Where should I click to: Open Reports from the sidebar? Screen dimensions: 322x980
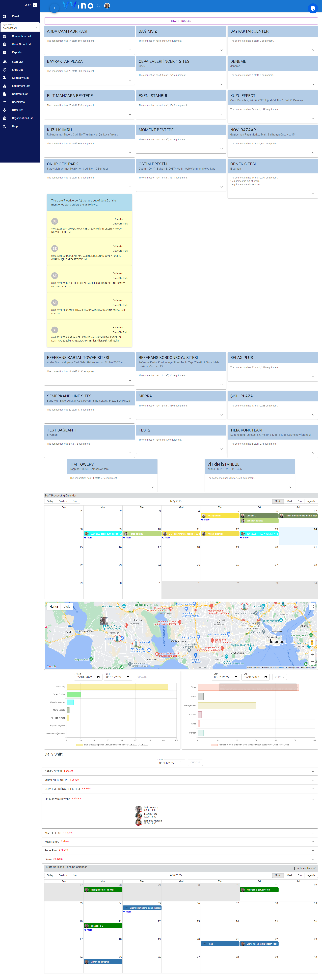pyautogui.click(x=5, y=52)
